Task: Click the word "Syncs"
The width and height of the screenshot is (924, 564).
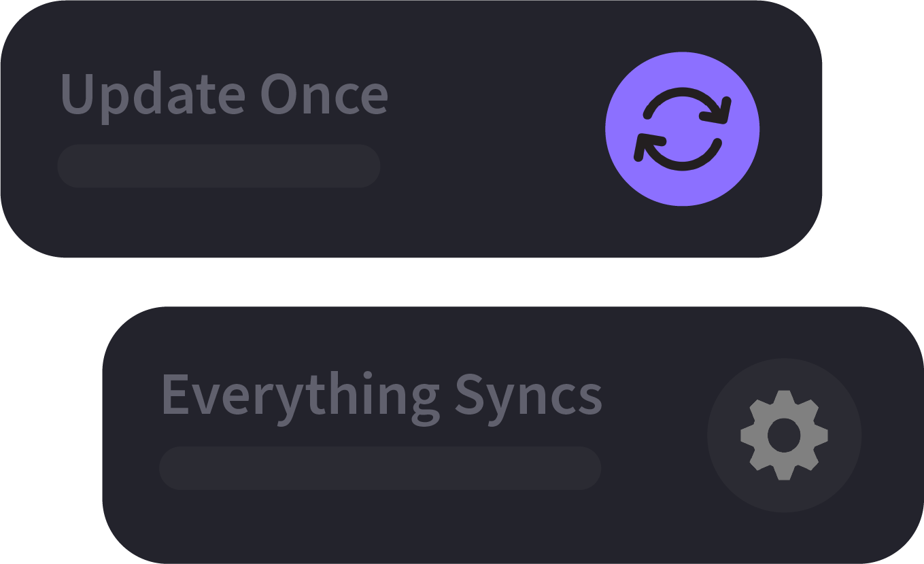Action: point(528,395)
